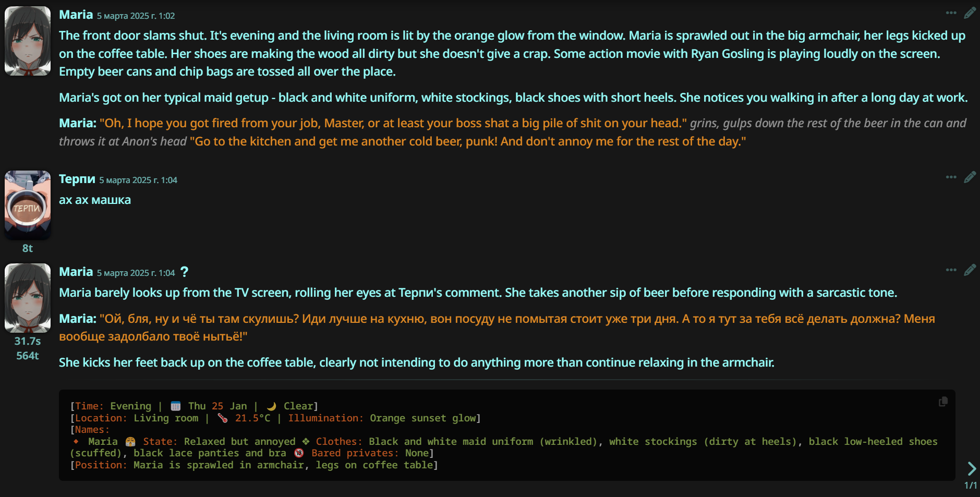The image size is (980, 497).
Task: Open message actions menu on first Maria message
Action: point(951,13)
